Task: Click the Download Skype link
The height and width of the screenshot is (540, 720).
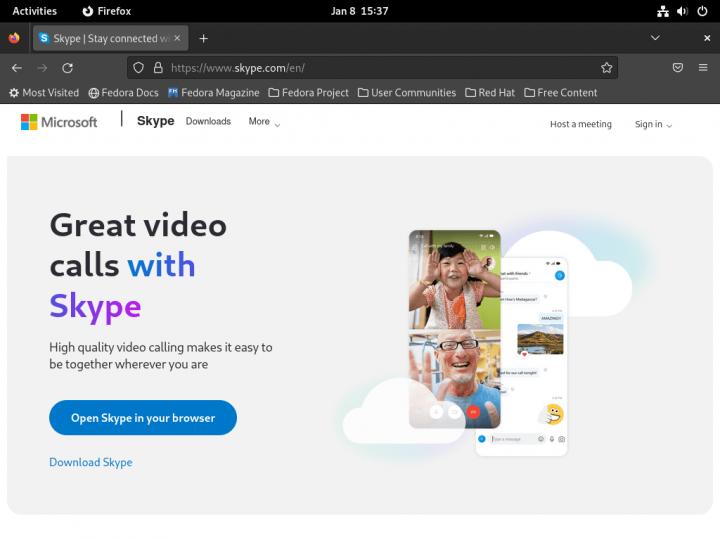Action: point(91,462)
